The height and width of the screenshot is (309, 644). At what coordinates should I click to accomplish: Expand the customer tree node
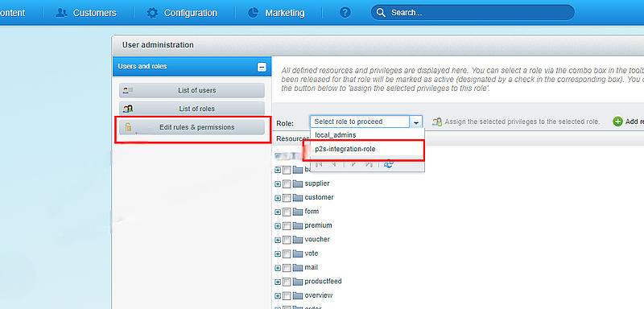[278, 198]
